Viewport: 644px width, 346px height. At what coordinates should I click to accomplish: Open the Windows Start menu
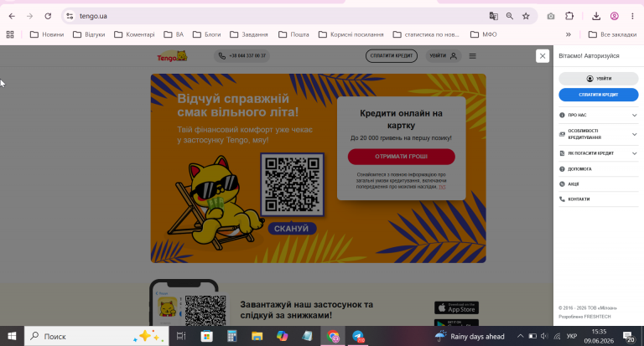click(x=12, y=336)
